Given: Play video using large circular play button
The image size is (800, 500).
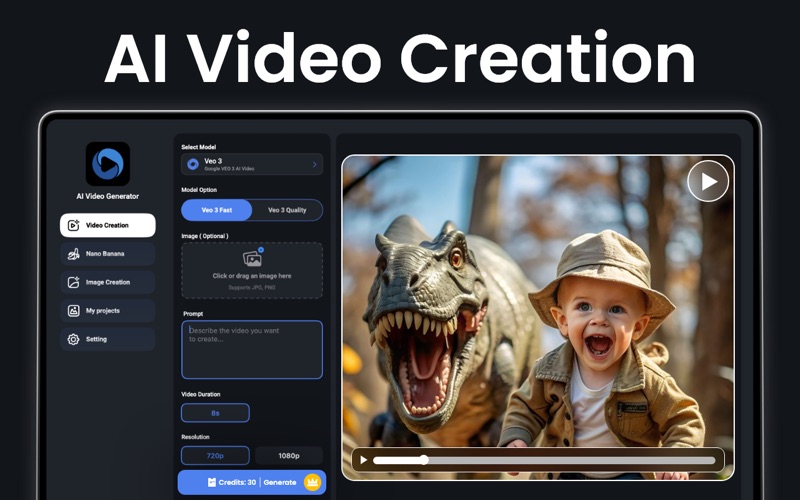Looking at the screenshot, I should coord(708,181).
